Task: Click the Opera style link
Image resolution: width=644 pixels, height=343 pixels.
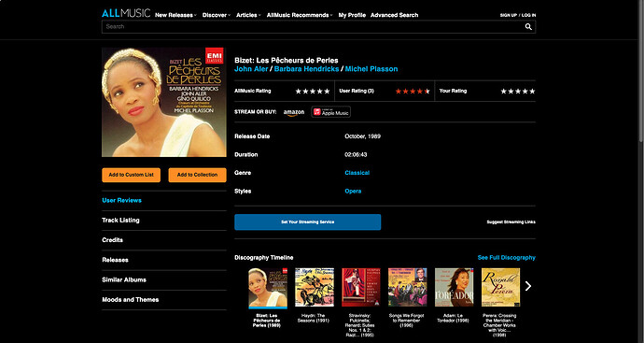Action: coord(353,192)
